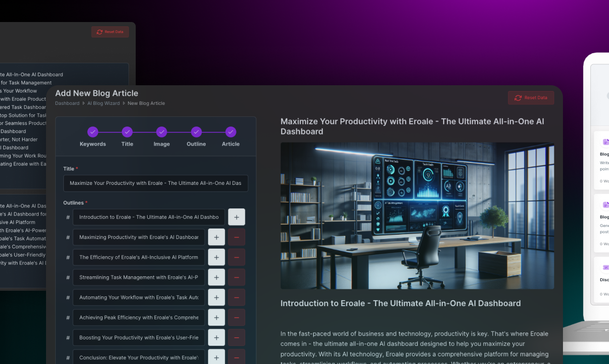Select the Outline step circle

point(196,132)
